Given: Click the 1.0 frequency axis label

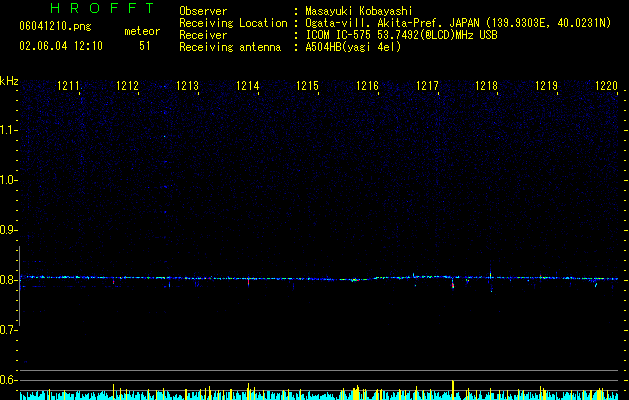Looking at the screenshot, I should (8, 180).
